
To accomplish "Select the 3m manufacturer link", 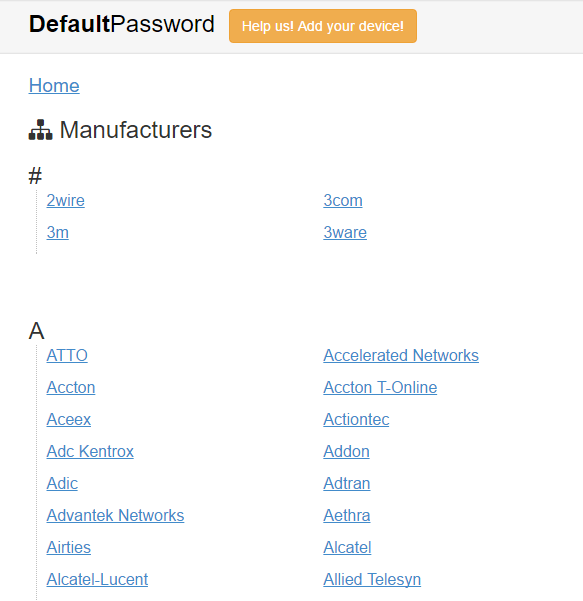I will pos(57,232).
